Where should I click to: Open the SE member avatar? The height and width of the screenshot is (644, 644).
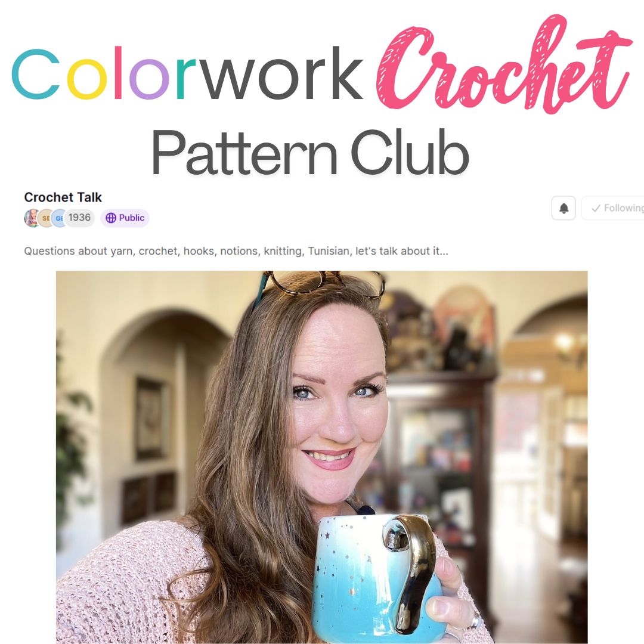pos(45,218)
